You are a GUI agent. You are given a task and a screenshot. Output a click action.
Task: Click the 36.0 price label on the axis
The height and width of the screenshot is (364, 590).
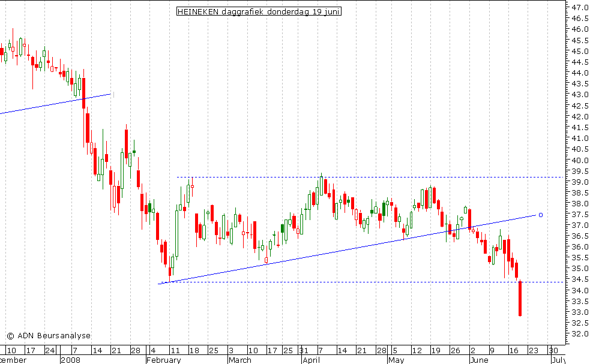[x=580, y=246]
